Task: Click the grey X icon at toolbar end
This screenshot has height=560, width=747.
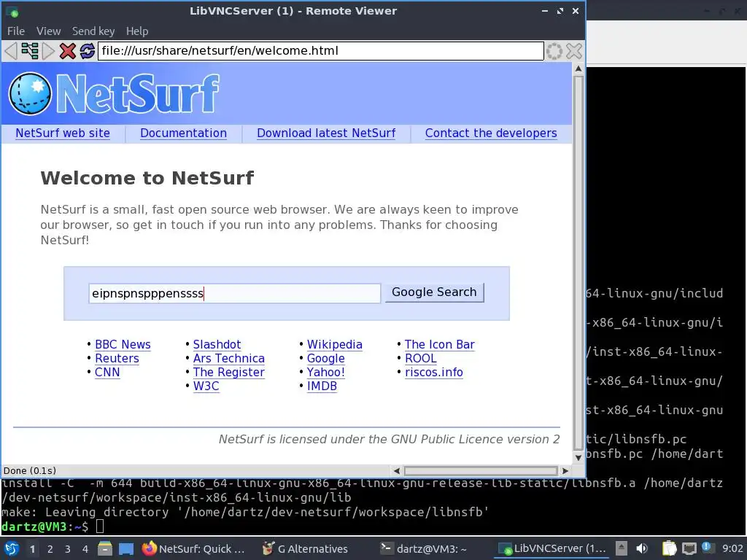Action: tap(574, 51)
